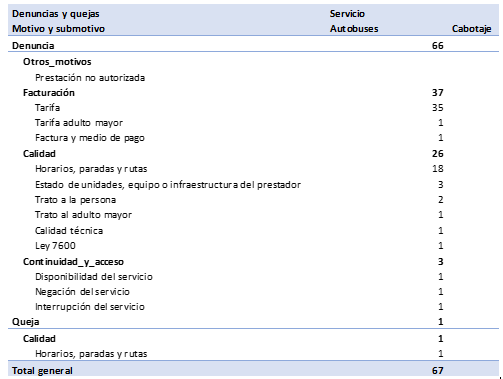Screen dimensions: 503x379
Task: Select the Denuncia total value 66
Action: tap(438, 46)
